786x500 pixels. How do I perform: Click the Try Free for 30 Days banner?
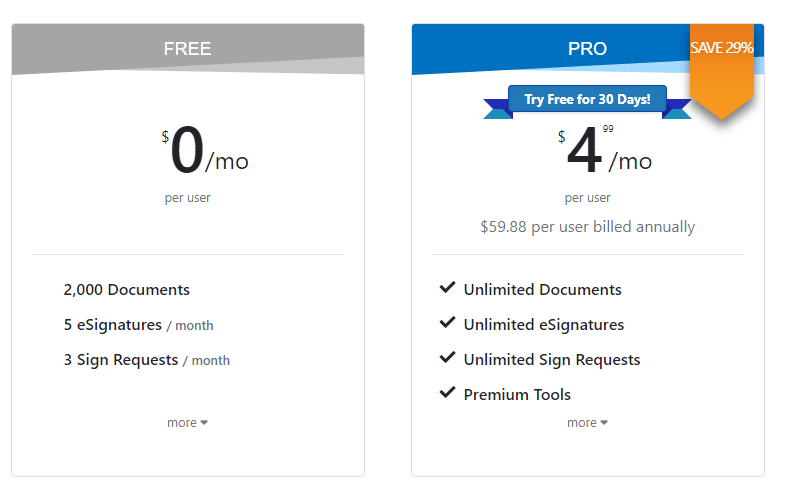coord(587,100)
